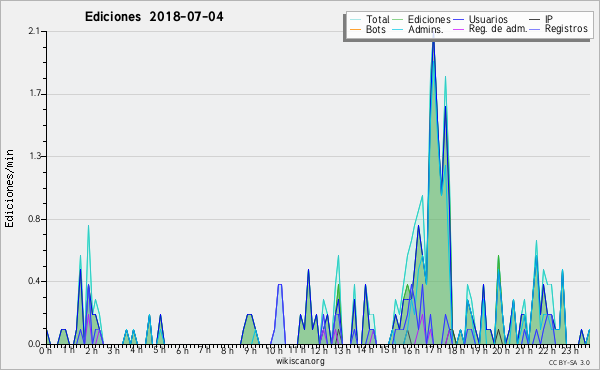Click the 10 h hour label
Image resolution: width=600 pixels, height=370 pixels.
tap(274, 350)
